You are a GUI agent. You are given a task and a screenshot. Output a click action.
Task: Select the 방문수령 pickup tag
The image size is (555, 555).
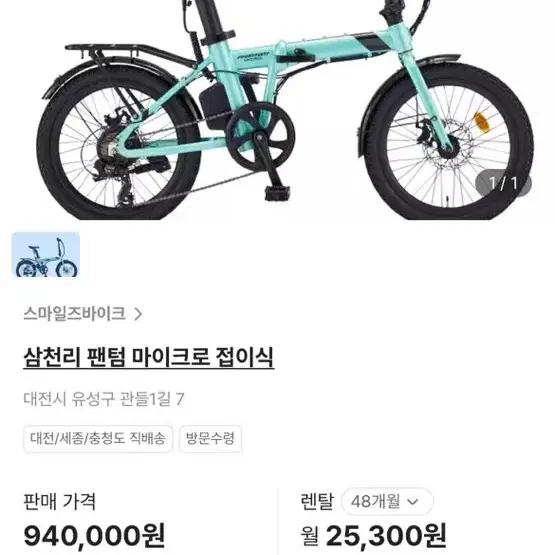pyautogui.click(x=210, y=439)
